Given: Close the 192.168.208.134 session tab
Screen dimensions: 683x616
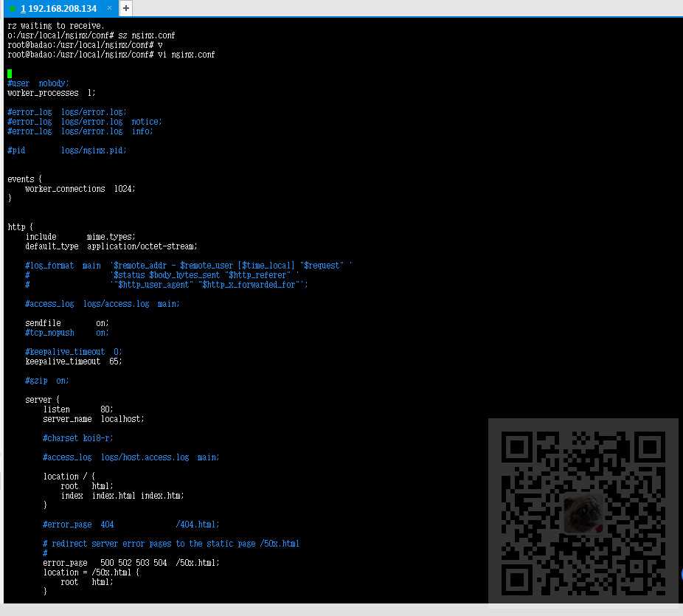Looking at the screenshot, I should click(x=109, y=8).
